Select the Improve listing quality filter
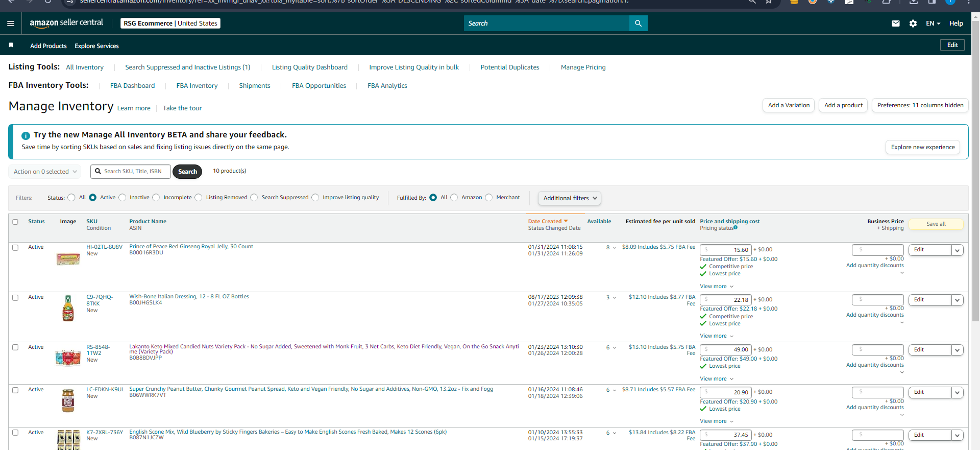Image resolution: width=980 pixels, height=450 pixels. click(x=315, y=198)
